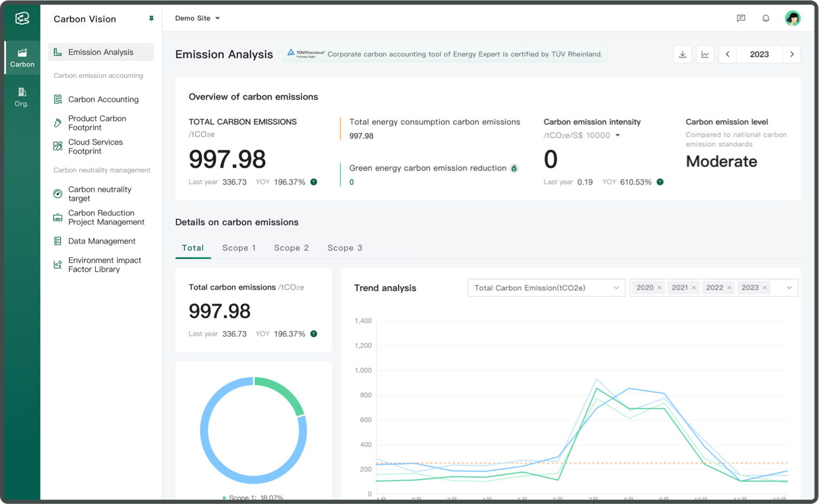Select the Scope 3 tab
Image resolution: width=819 pixels, height=504 pixels.
(344, 248)
